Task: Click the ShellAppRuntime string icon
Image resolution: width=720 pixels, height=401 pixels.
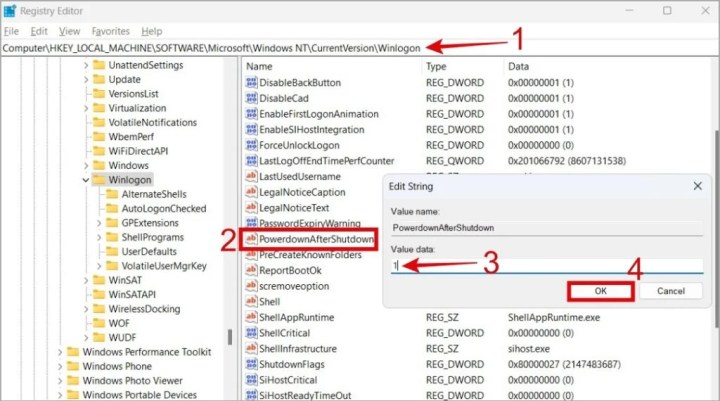Action: coord(251,317)
